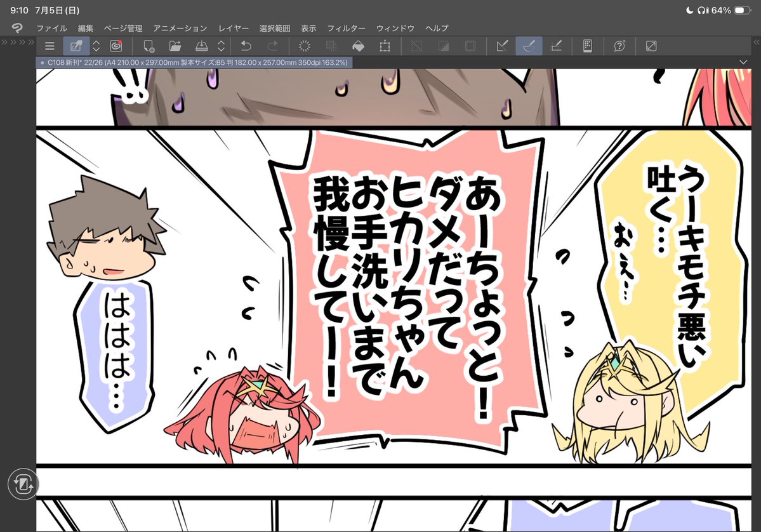The image size is (761, 532).
Task: Open the レイヤー menu
Action: pyautogui.click(x=234, y=28)
